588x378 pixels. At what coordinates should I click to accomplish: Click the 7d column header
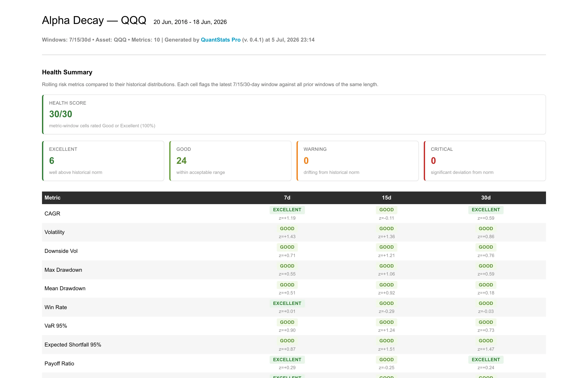point(287,198)
